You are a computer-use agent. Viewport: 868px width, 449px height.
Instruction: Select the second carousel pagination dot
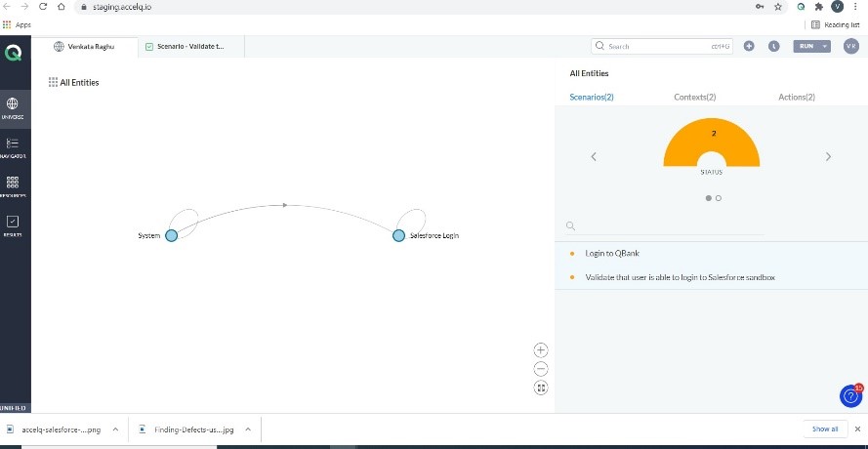719,197
